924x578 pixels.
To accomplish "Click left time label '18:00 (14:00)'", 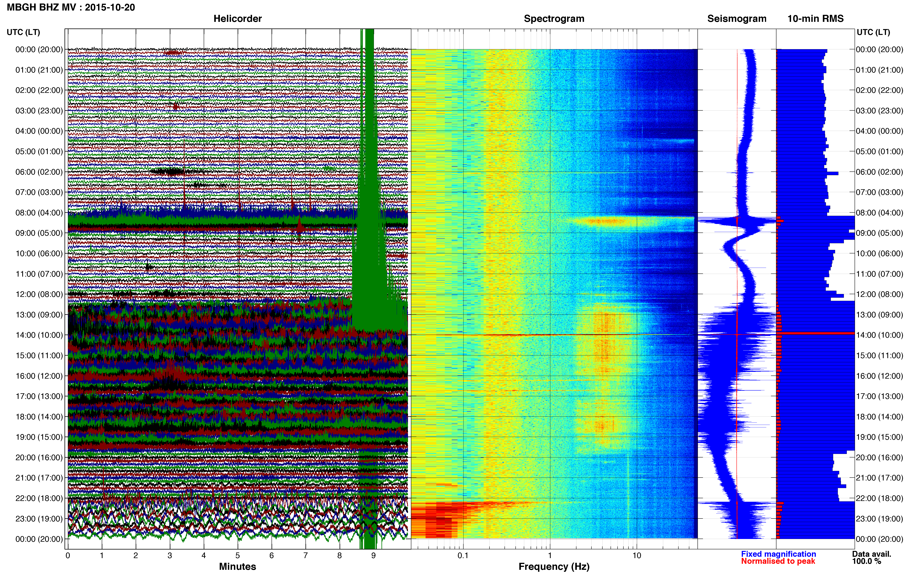I will coord(39,417).
